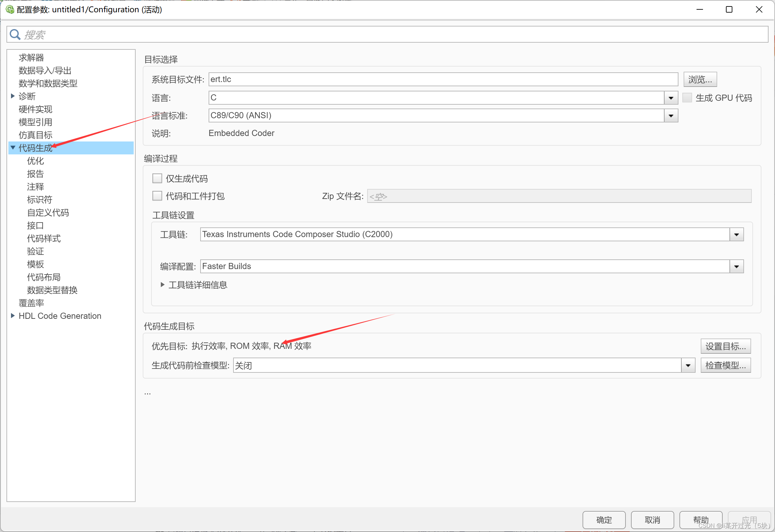Select 硬件实现 in the sidebar
The image size is (775, 532).
(x=35, y=109)
